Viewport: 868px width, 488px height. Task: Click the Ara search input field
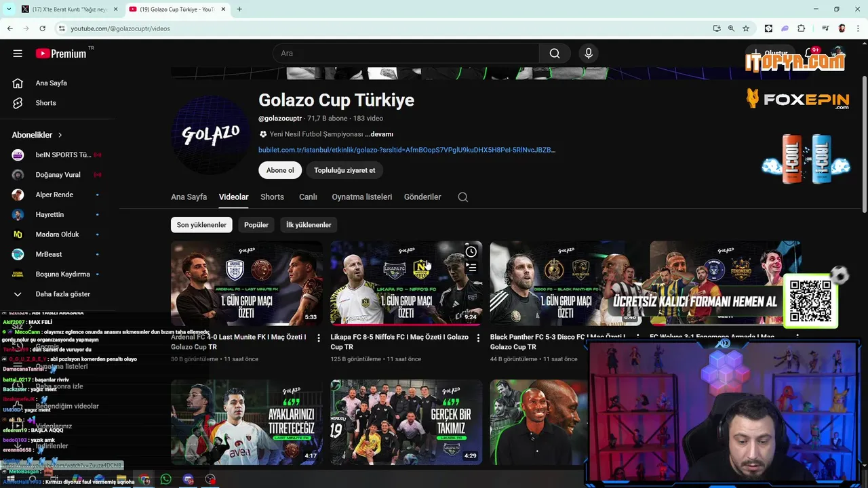coord(406,54)
